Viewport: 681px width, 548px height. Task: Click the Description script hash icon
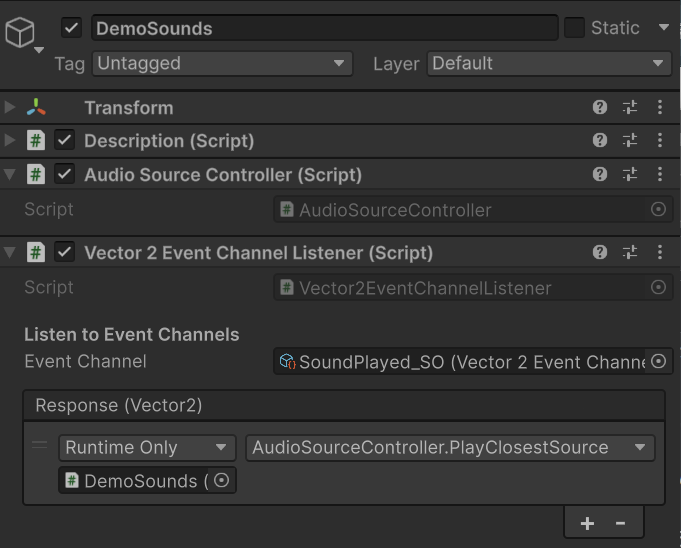pyautogui.click(x=36, y=140)
